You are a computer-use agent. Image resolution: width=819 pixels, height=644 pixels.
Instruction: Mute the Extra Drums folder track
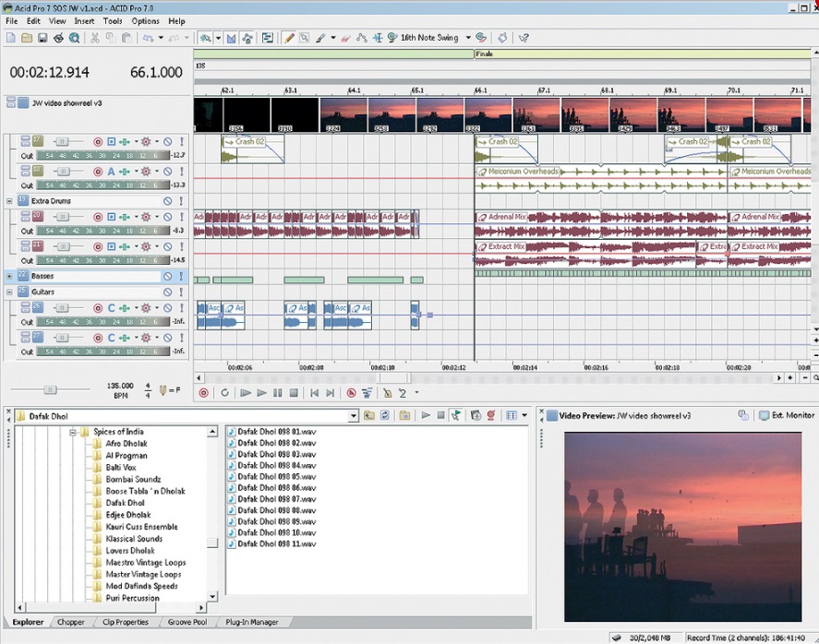tap(168, 201)
